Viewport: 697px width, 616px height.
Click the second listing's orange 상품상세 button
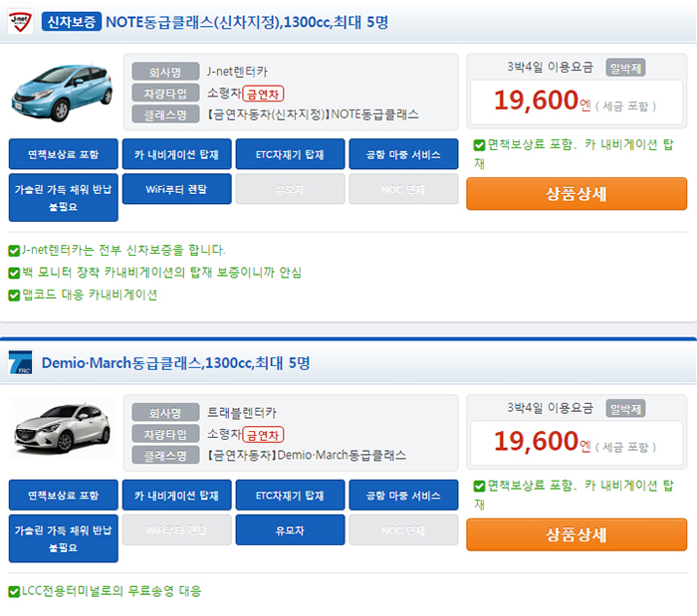[577, 534]
